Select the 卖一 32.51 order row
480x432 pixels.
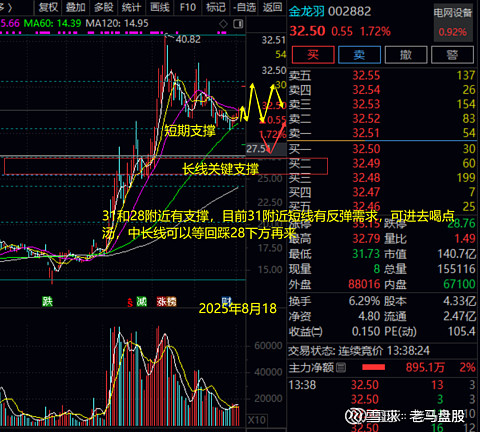(382, 133)
